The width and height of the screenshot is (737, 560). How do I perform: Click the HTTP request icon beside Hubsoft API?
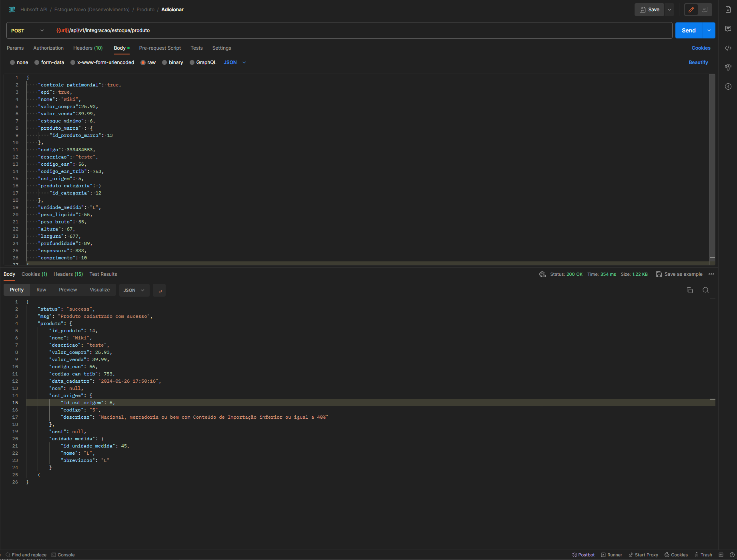[12, 10]
